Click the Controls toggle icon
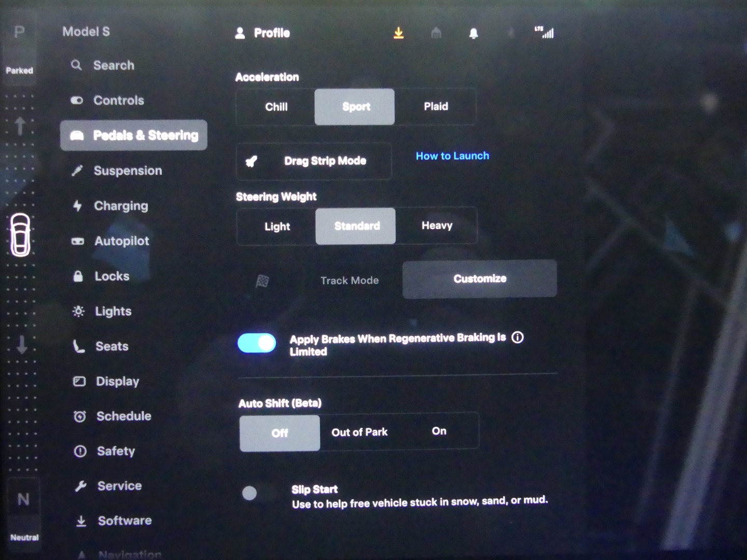This screenshot has height=560, width=747. [x=77, y=100]
